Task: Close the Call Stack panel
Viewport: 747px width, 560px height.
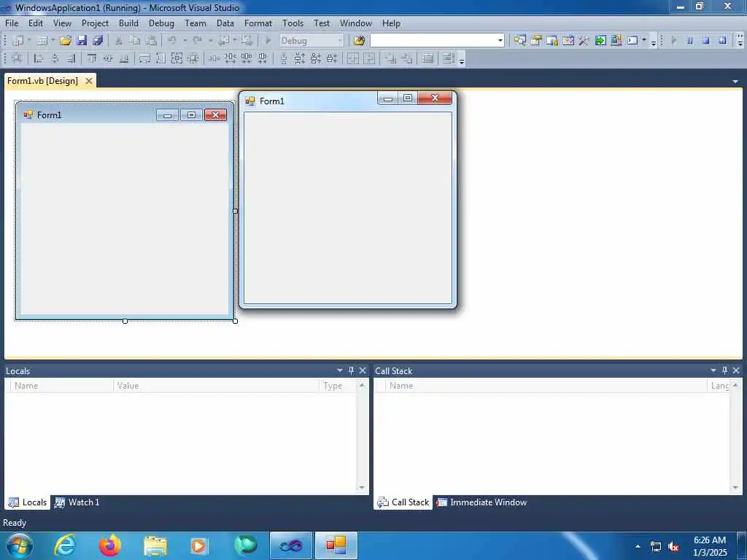Action: [736, 370]
